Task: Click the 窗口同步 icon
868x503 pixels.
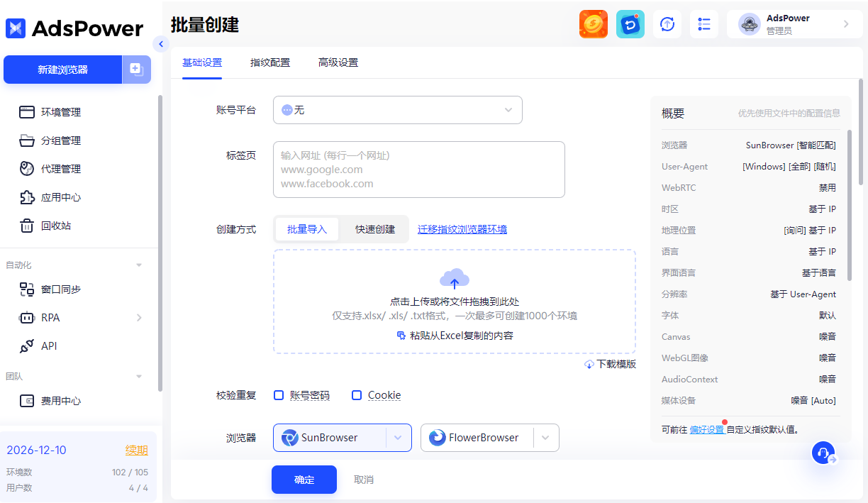Action: coord(27,289)
